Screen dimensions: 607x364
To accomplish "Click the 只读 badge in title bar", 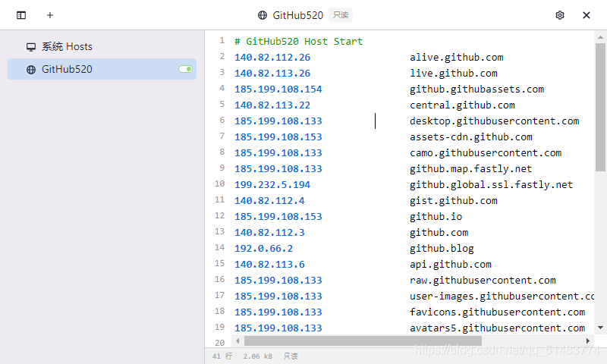I will pyautogui.click(x=341, y=15).
